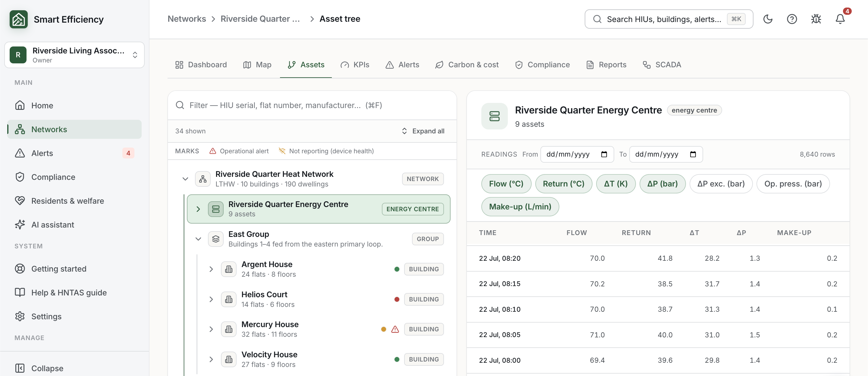Toggle the Return (°C) column chip
This screenshot has height=376, width=868.
pos(563,183)
